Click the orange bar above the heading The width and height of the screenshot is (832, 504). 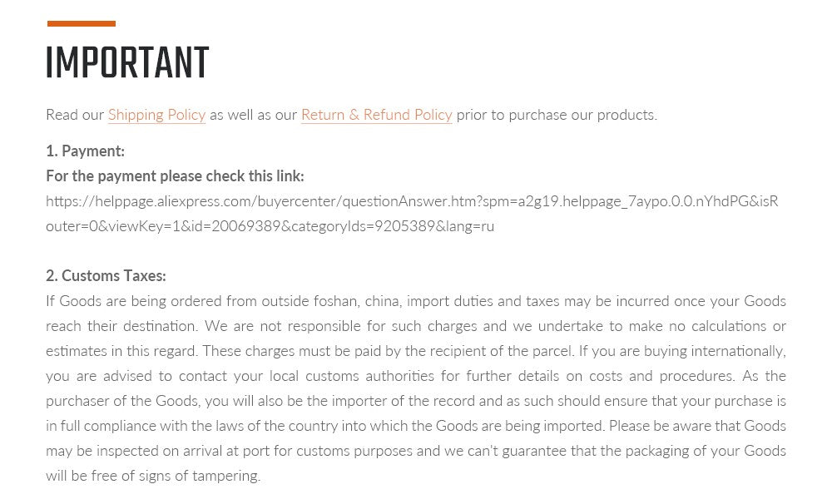pyautogui.click(x=82, y=23)
